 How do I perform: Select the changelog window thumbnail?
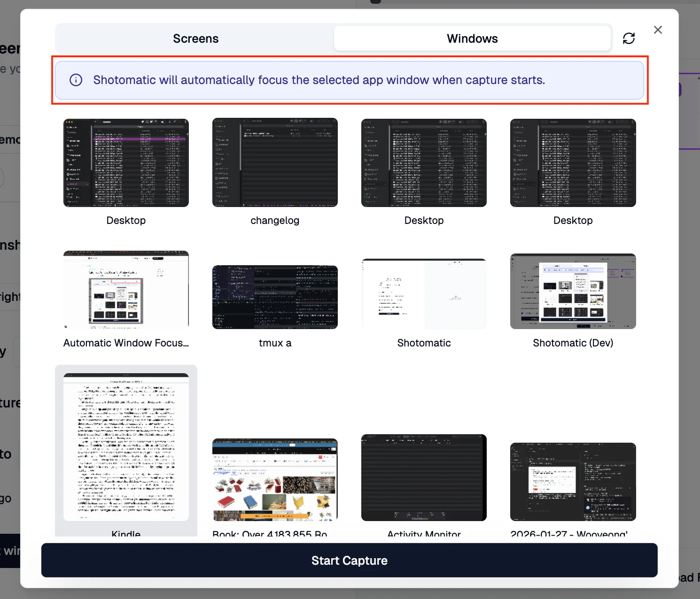(275, 163)
